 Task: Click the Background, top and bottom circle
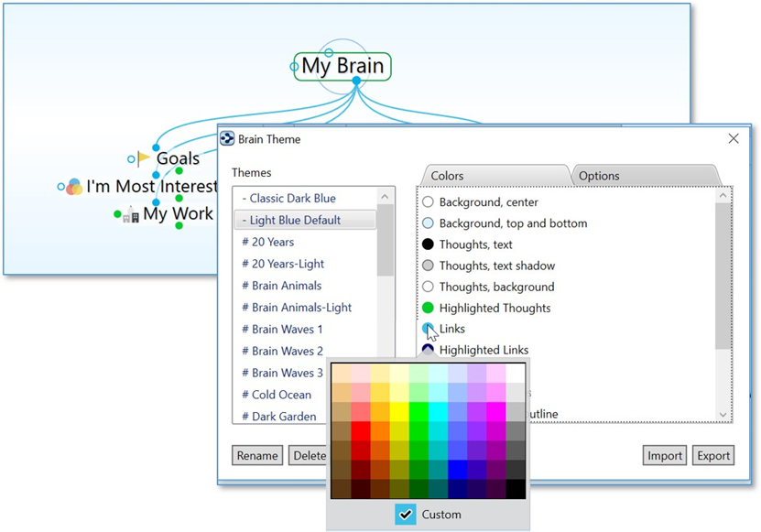[428, 223]
